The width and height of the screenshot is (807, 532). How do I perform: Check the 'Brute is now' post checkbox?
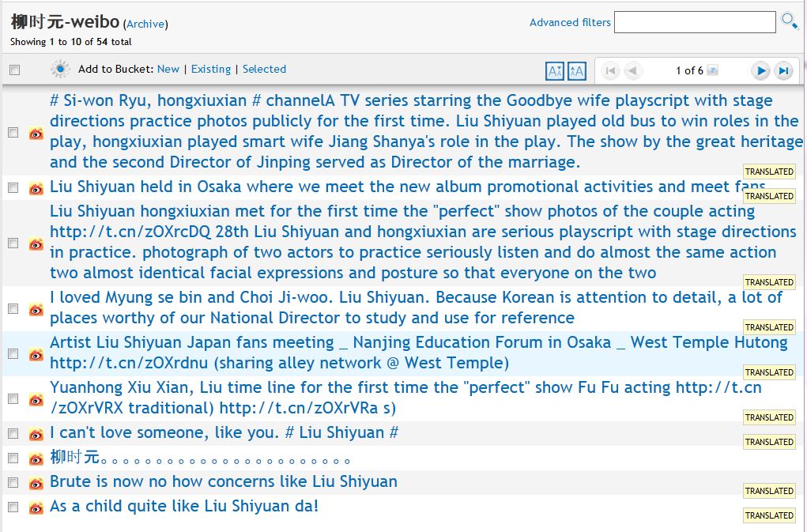click(x=13, y=483)
